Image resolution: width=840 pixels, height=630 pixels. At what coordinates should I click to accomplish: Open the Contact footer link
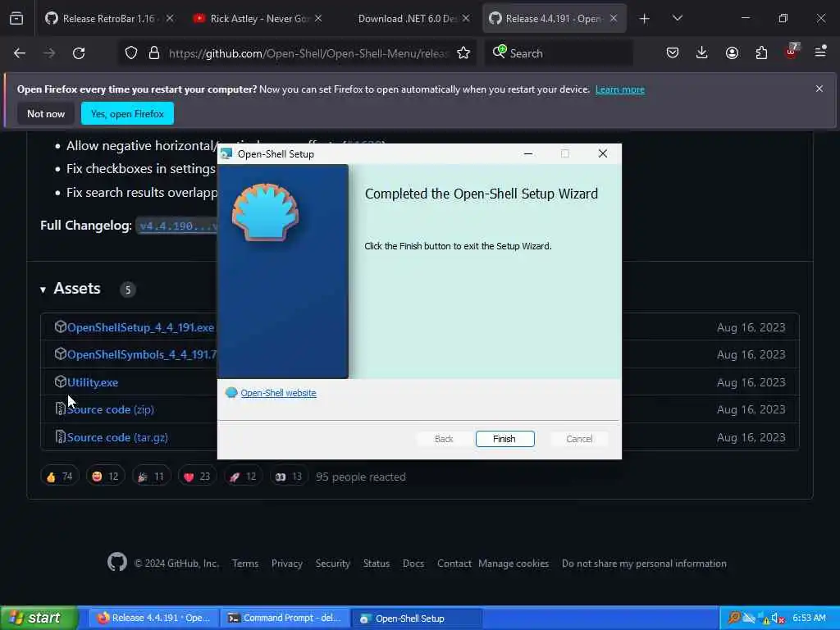454,564
